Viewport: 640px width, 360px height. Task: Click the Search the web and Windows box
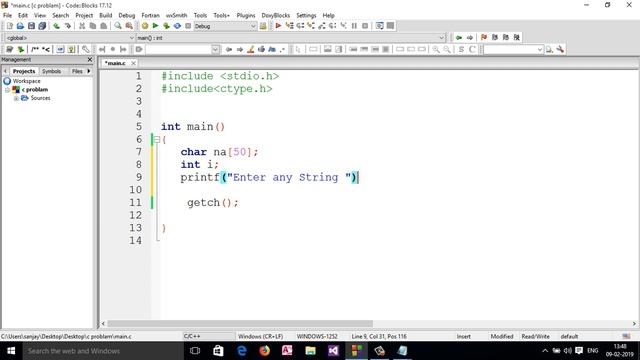[x=103, y=351]
